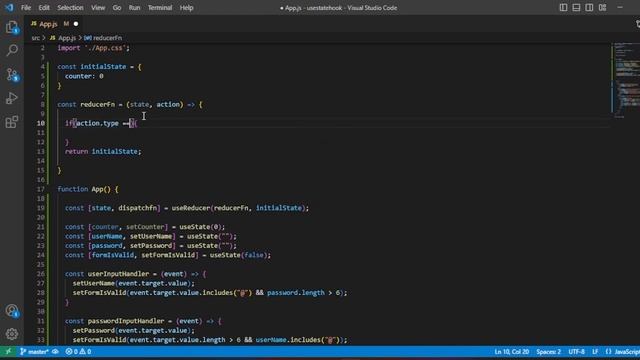The image size is (640, 360).
Task: Open the Edit menu
Action: [44, 7]
